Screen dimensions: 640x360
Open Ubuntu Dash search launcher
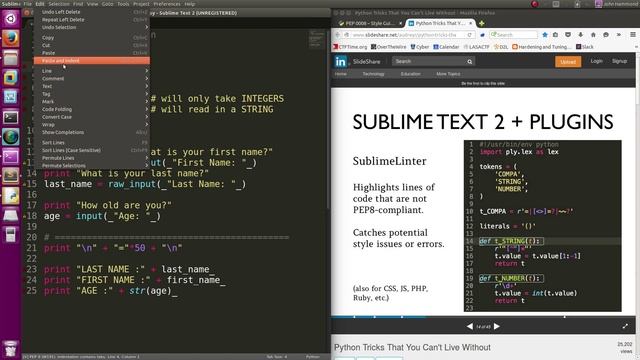pos(11,18)
